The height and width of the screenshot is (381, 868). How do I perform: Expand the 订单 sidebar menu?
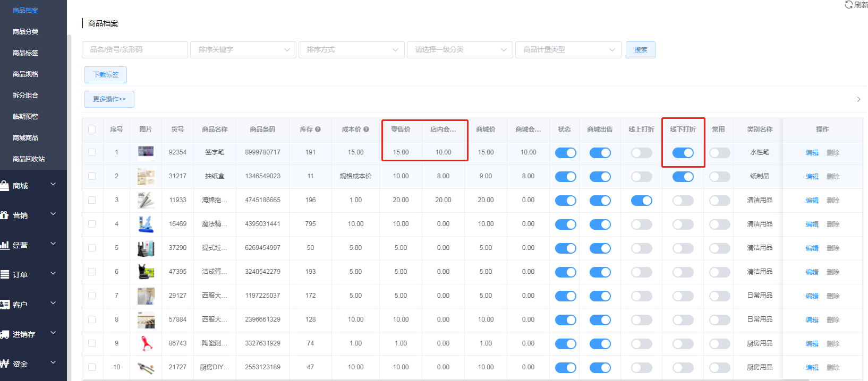point(33,275)
